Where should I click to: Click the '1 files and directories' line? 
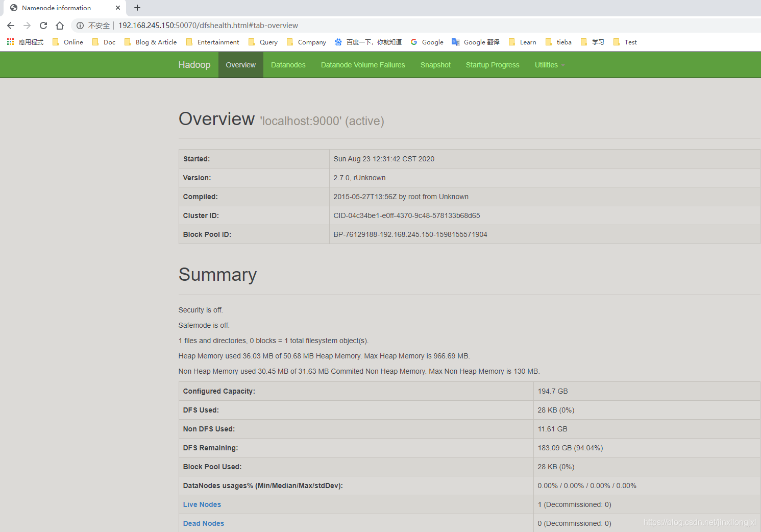[x=274, y=341]
